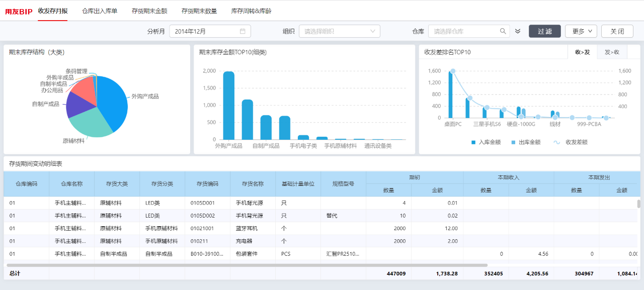Click the 原辅材料 teal pie slice
This screenshot has width=644, height=290.
tap(90, 126)
